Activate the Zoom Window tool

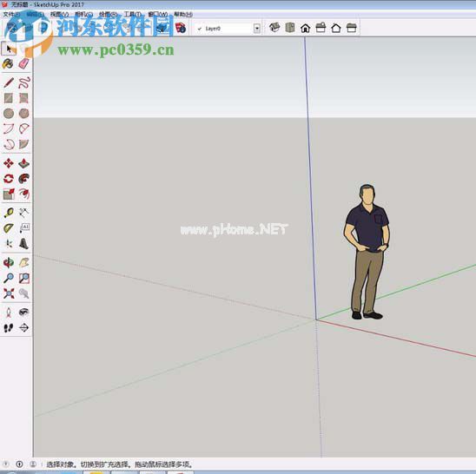pyautogui.click(x=24, y=278)
